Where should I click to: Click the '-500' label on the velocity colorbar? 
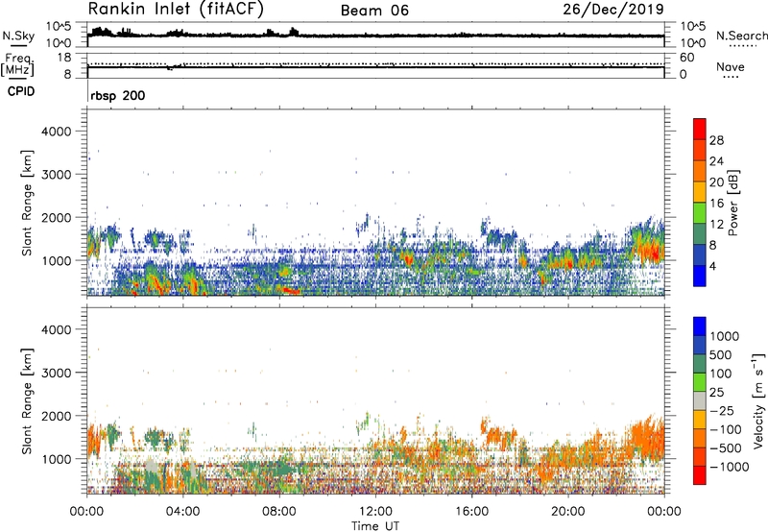click(x=725, y=448)
